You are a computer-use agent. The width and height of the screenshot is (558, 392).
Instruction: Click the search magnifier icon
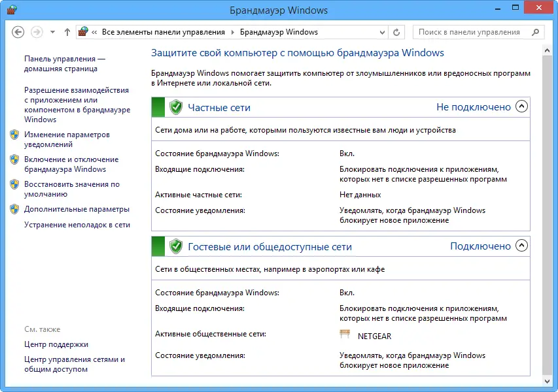click(535, 32)
